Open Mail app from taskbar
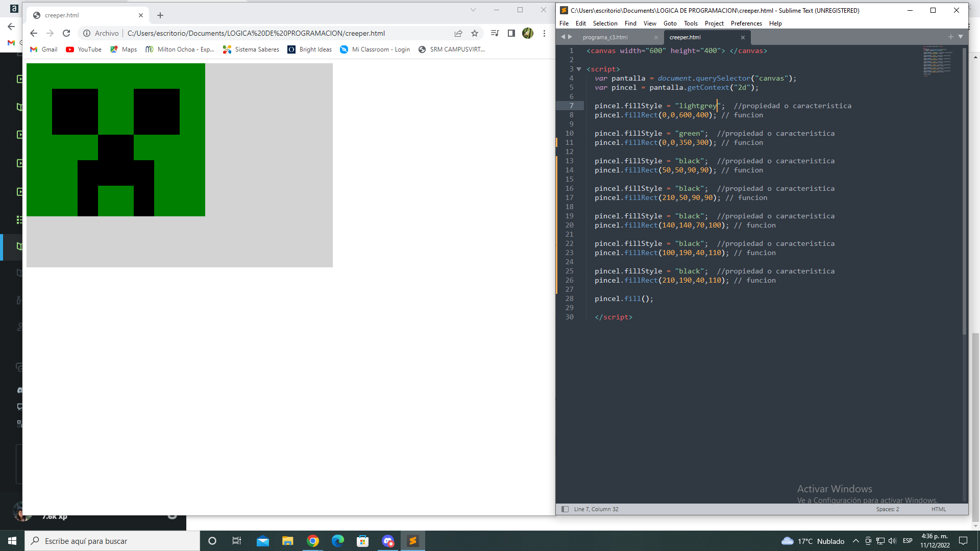The height and width of the screenshot is (551, 980). click(x=263, y=541)
